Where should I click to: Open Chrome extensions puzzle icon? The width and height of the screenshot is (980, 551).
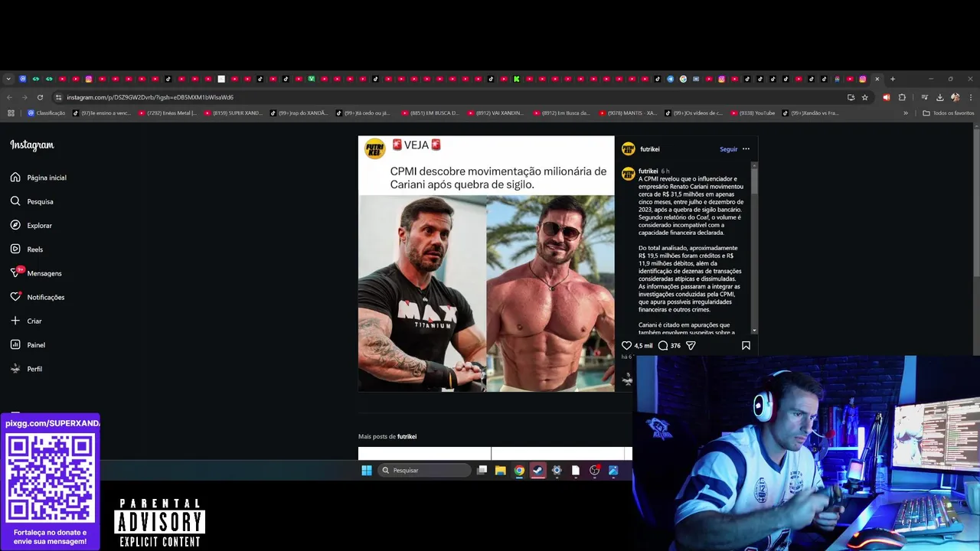[x=902, y=97]
